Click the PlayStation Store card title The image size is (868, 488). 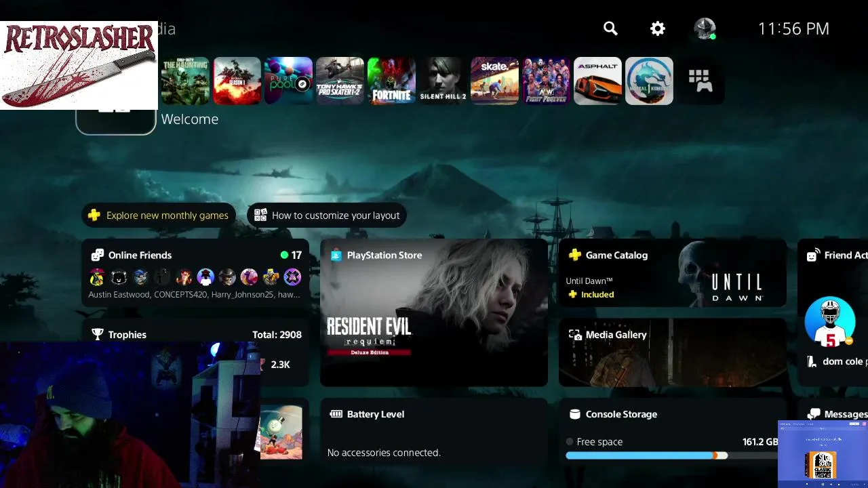(384, 256)
